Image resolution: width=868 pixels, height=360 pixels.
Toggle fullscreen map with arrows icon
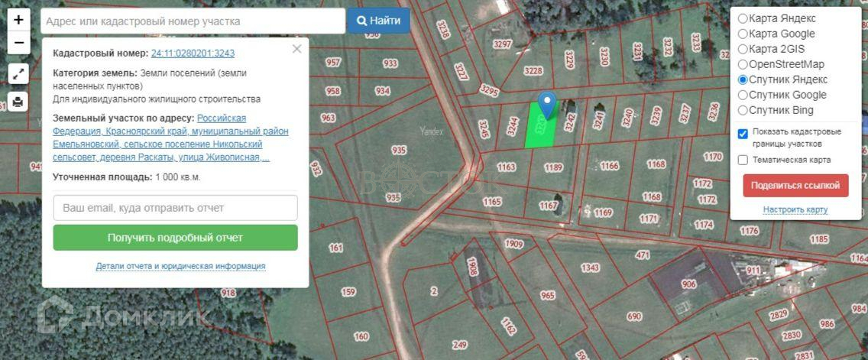coord(18,73)
